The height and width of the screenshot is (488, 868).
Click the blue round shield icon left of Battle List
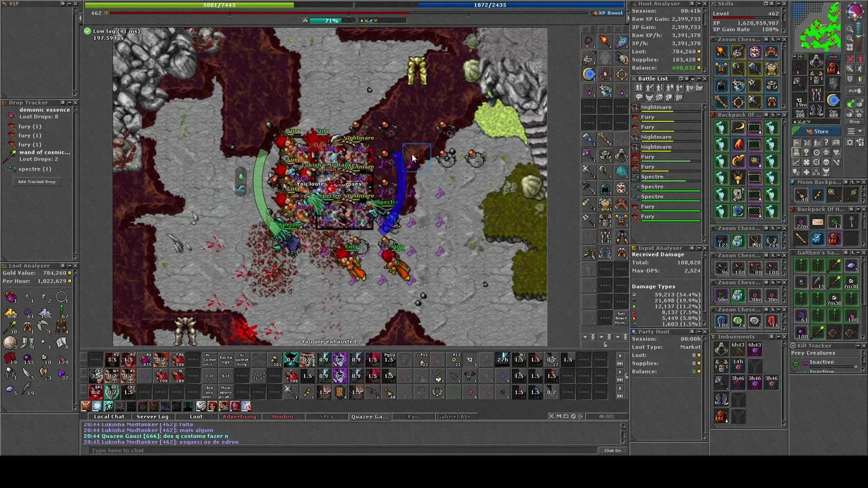tap(589, 74)
